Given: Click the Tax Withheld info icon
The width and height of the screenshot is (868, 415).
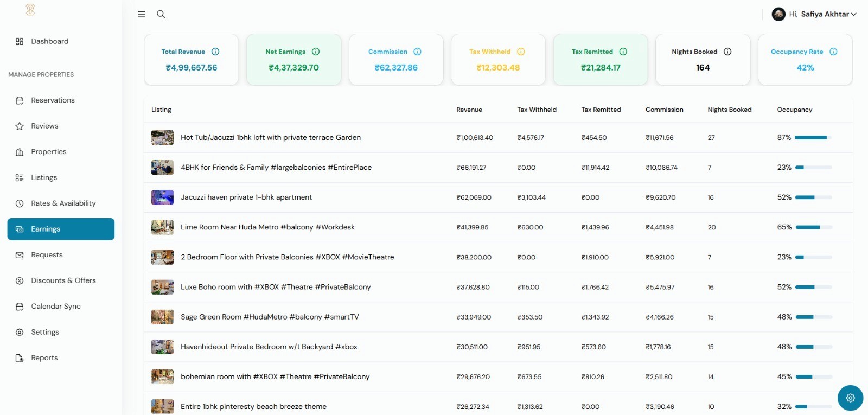Looking at the screenshot, I should click(521, 52).
